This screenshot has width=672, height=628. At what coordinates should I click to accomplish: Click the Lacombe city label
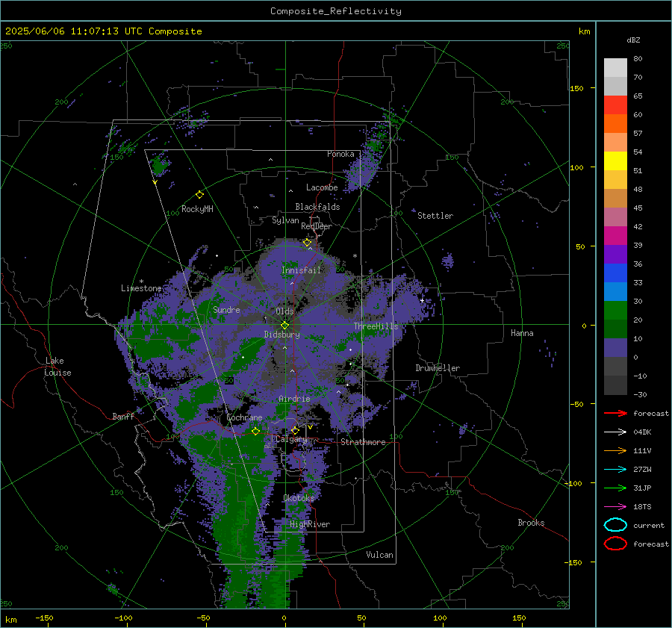(x=322, y=187)
